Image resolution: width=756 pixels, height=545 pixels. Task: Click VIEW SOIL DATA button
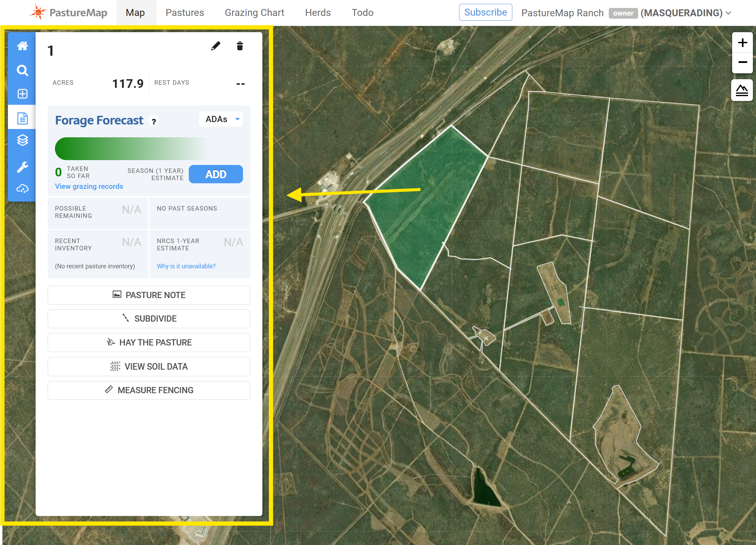(149, 367)
